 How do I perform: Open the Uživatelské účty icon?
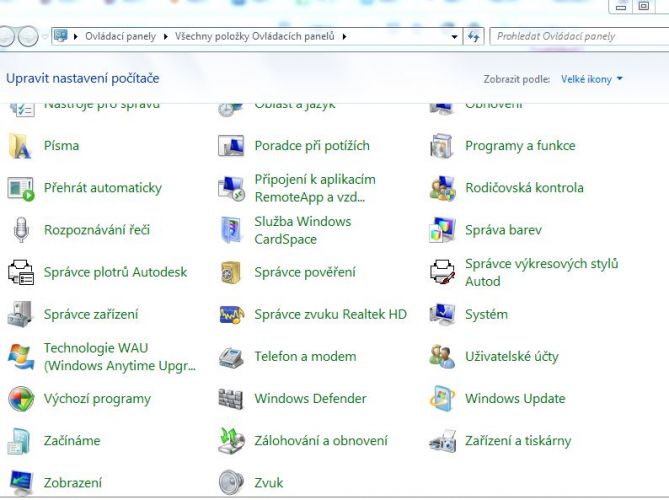click(442, 357)
